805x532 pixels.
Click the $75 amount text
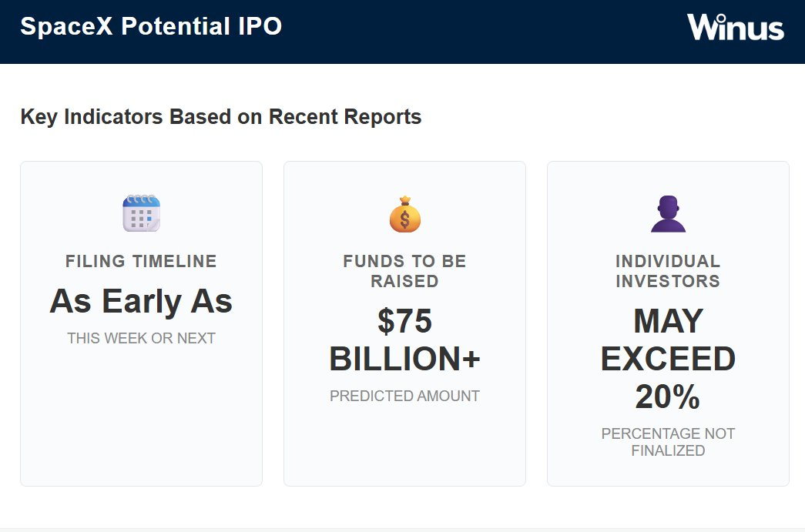click(404, 321)
